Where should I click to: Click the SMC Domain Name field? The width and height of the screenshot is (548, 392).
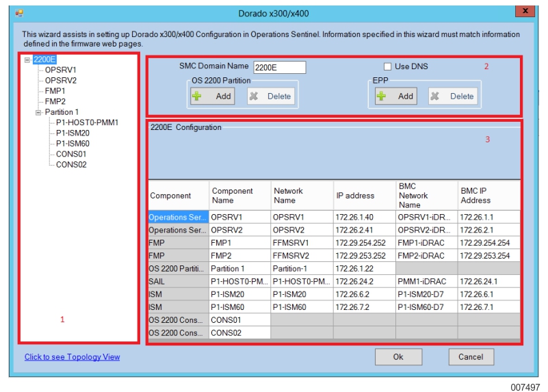[x=280, y=67]
